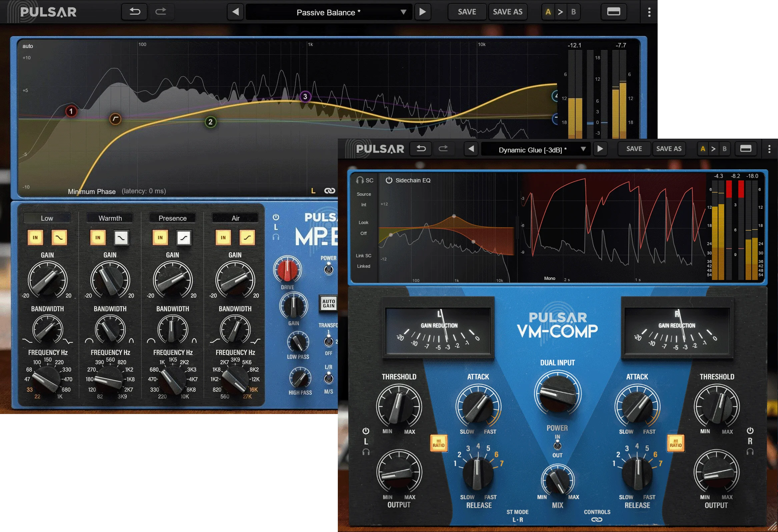Click VM-COMP R channel headphones icon
778x532 pixels.
pos(750,452)
